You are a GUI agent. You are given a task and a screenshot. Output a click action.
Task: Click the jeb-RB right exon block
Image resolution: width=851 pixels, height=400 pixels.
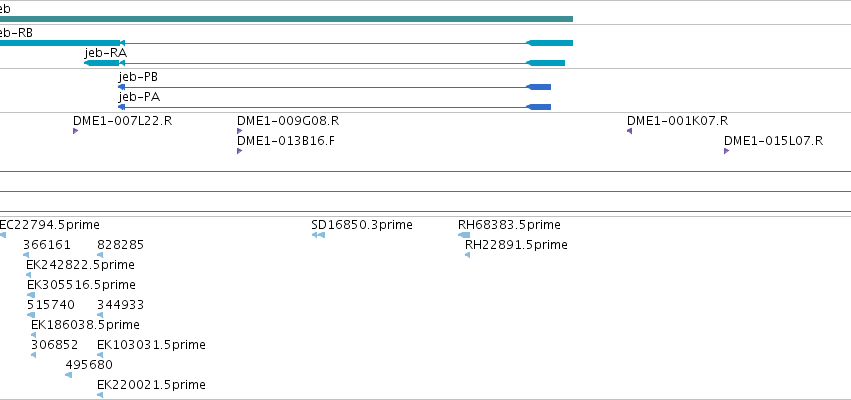coord(550,43)
